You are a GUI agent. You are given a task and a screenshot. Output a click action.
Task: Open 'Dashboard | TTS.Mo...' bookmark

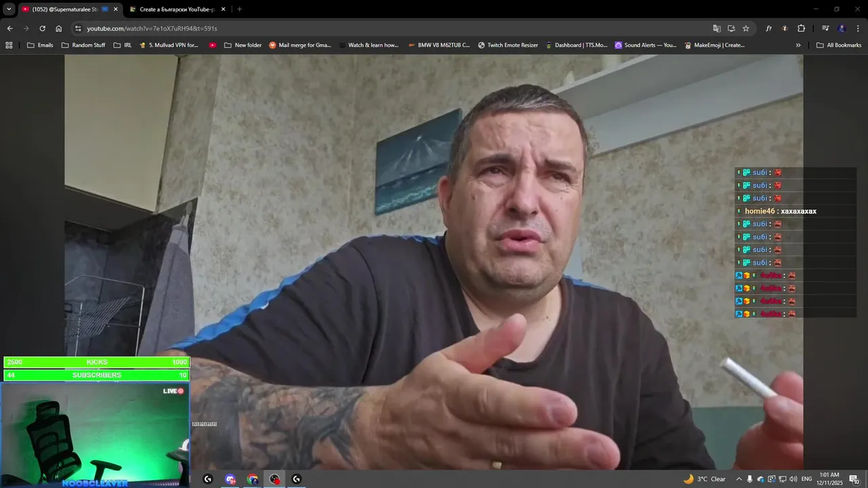[576, 45]
